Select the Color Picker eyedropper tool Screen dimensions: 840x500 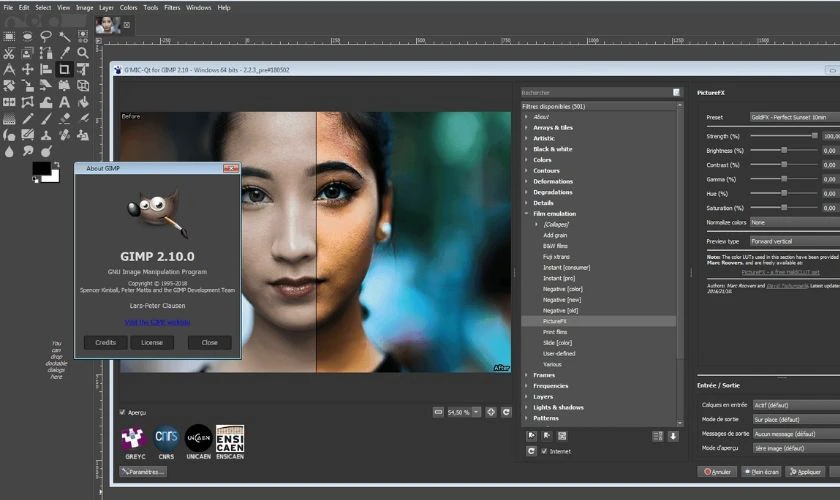[64, 53]
